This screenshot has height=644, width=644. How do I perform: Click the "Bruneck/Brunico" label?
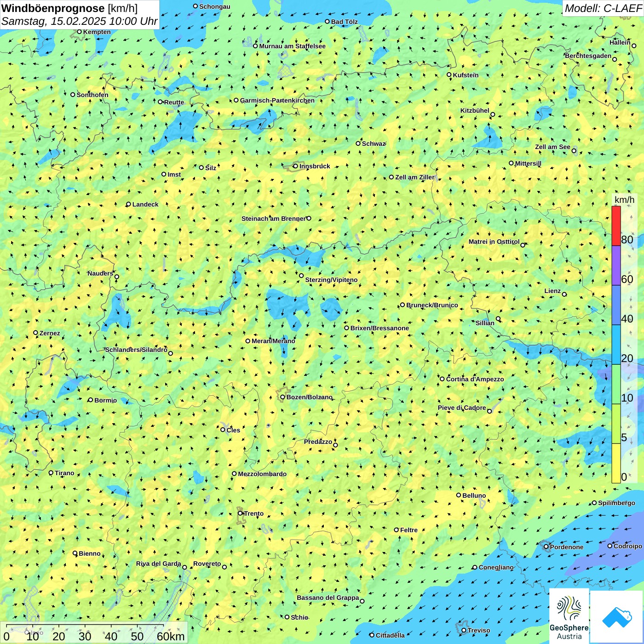[x=432, y=305]
